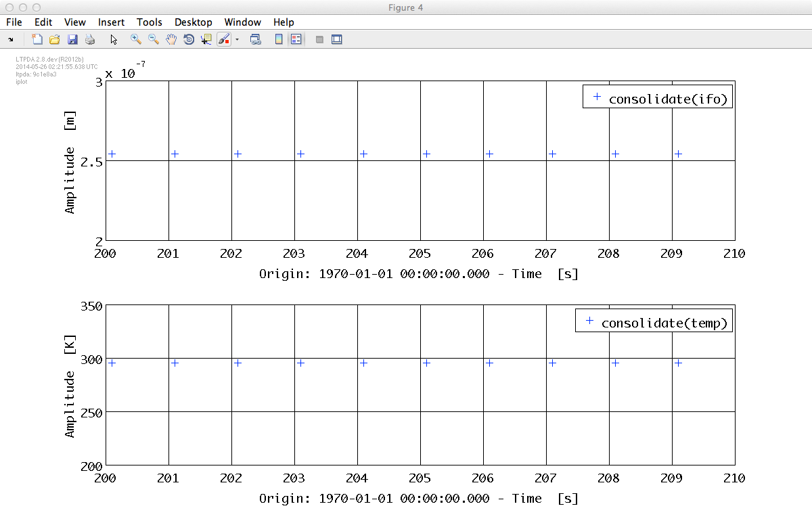The image size is (812, 523).
Task: Open the Edit menu
Action: point(43,22)
